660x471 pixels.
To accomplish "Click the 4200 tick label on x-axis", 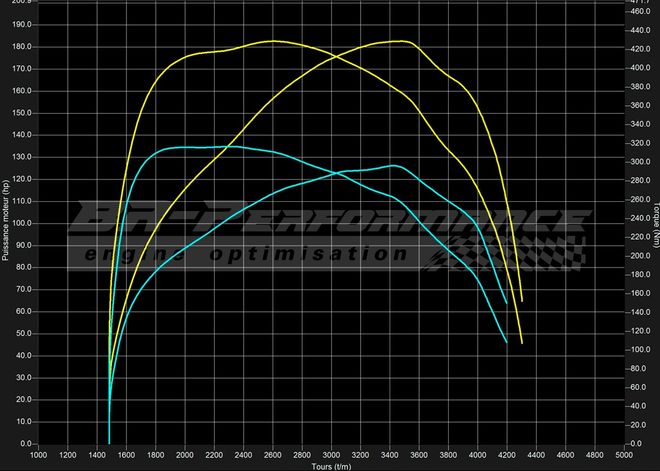I will [x=507, y=455].
